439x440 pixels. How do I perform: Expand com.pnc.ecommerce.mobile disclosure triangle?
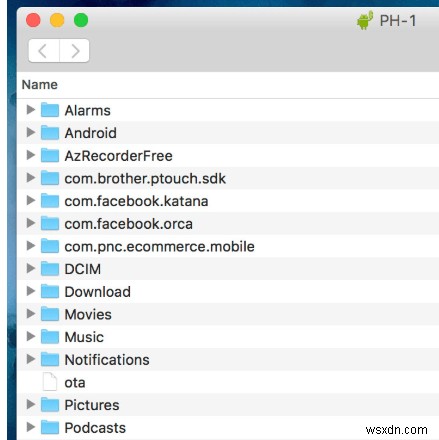tap(31, 246)
